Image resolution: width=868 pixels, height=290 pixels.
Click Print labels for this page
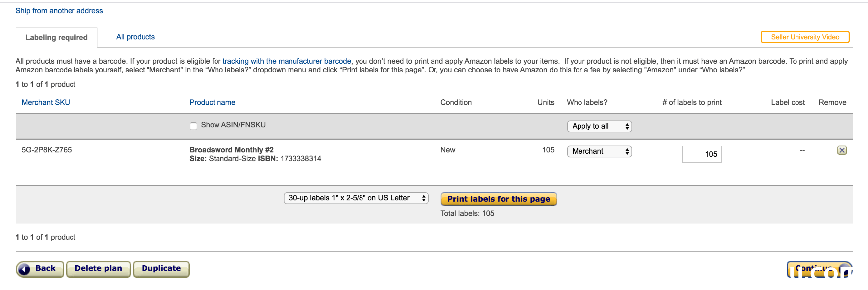(499, 199)
